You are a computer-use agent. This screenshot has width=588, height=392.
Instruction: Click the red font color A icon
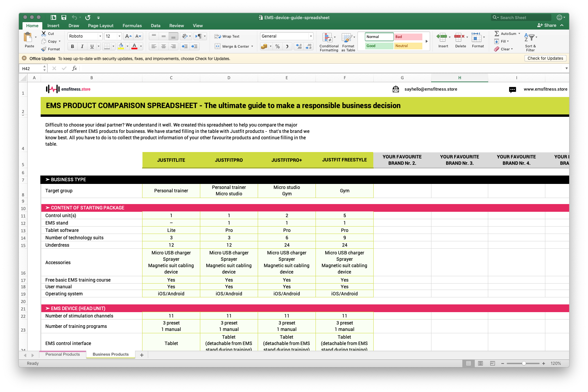click(x=134, y=46)
